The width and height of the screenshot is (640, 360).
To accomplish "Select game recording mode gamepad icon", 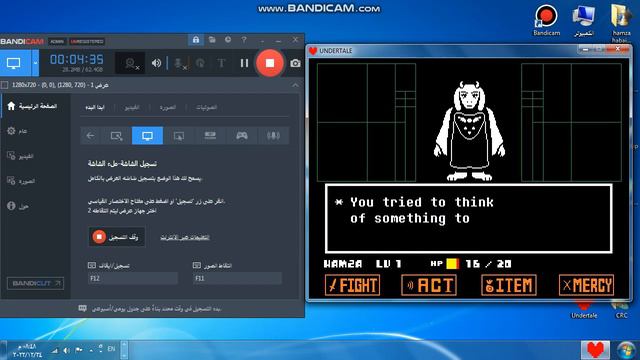I will tap(242, 136).
